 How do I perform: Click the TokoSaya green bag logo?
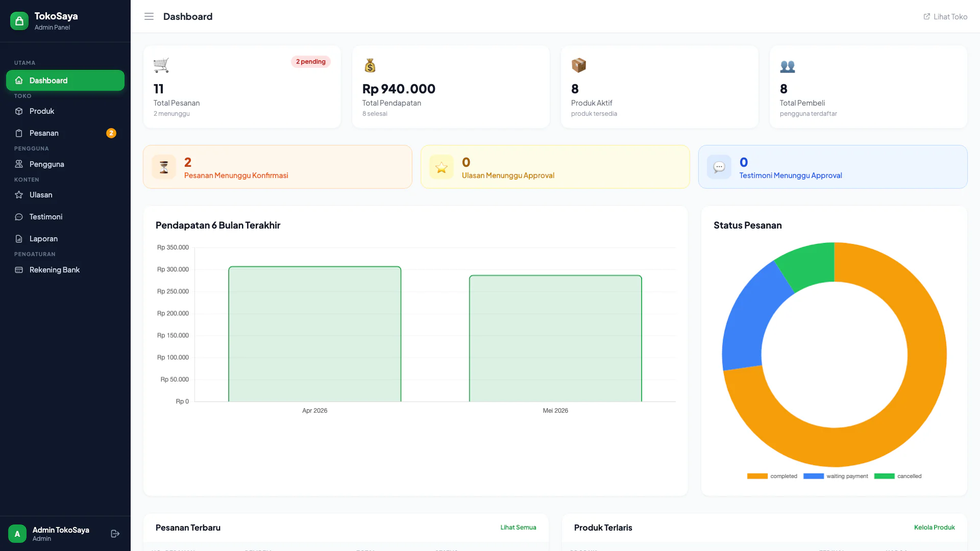(19, 21)
